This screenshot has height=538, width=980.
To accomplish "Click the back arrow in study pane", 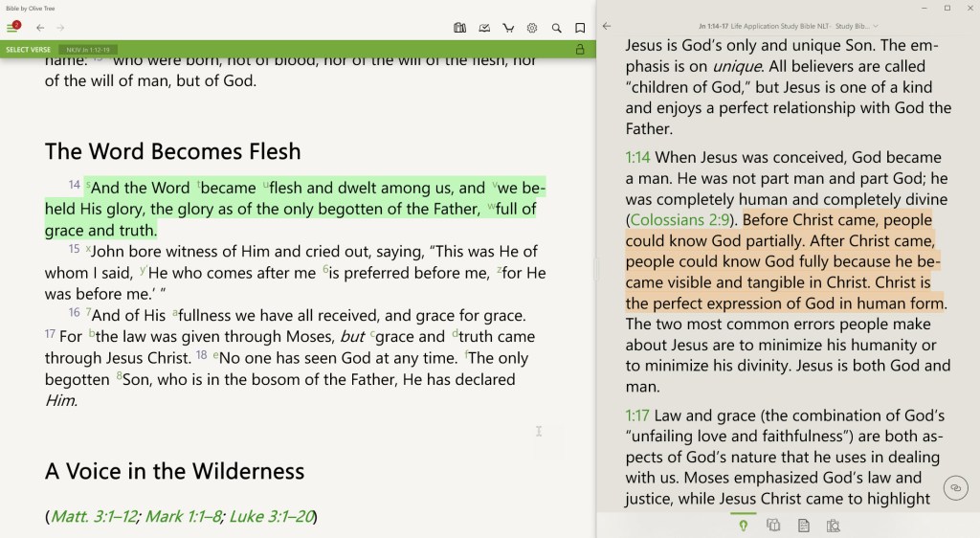I will coord(607,26).
